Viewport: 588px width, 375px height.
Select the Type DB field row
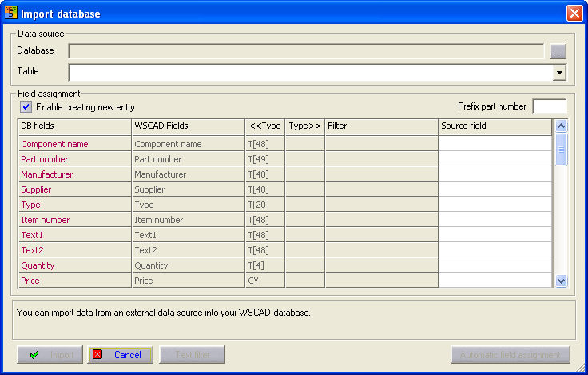[x=74, y=205]
